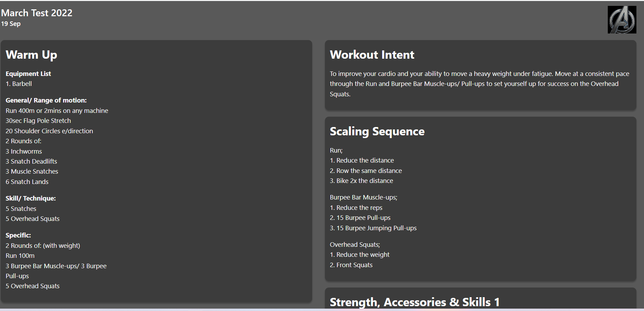Select the Scaling Sequence heading
Image resolution: width=644 pixels, height=311 pixels.
tap(377, 132)
